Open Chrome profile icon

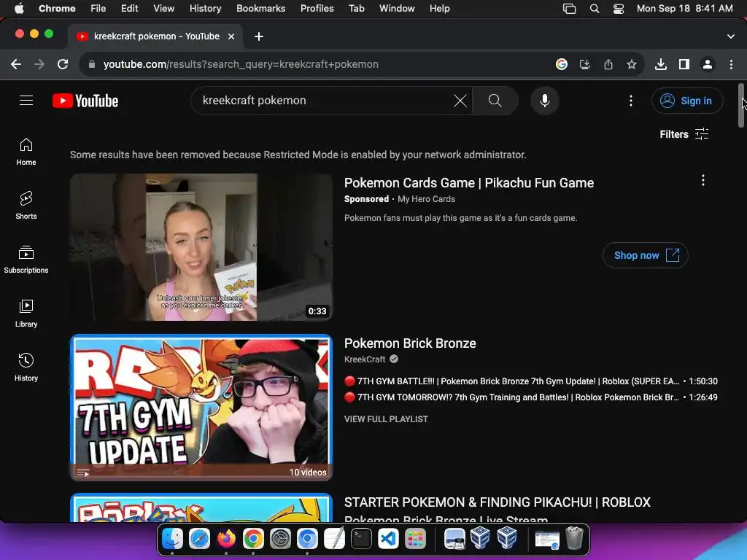708,64
